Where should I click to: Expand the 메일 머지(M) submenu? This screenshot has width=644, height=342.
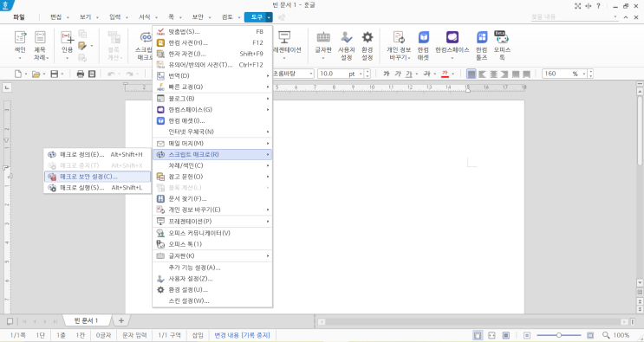pos(212,144)
